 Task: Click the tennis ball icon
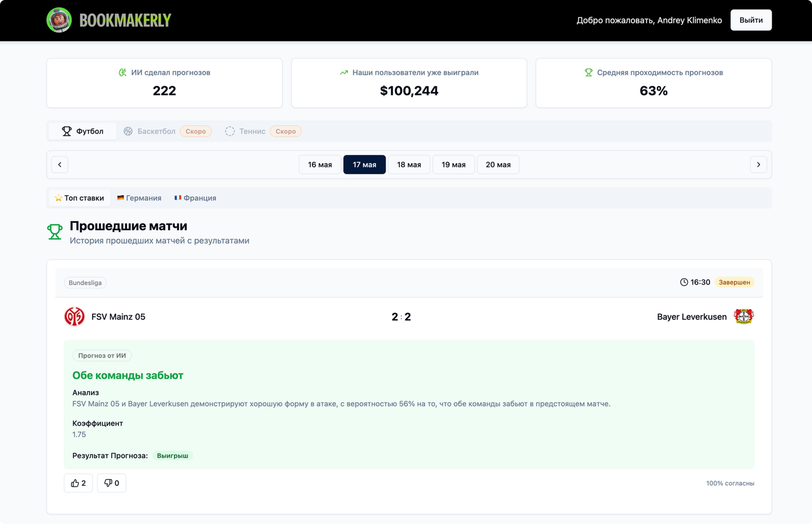(x=230, y=131)
